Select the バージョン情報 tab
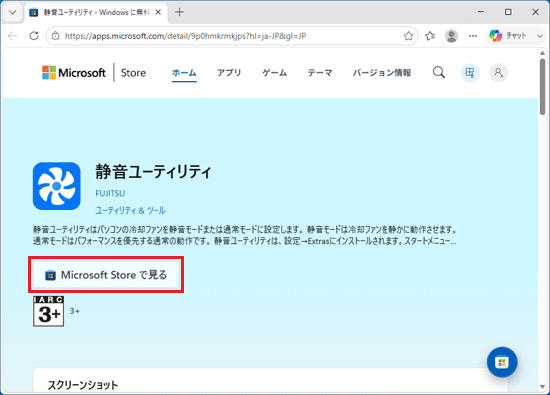The image size is (550, 395). tap(382, 73)
